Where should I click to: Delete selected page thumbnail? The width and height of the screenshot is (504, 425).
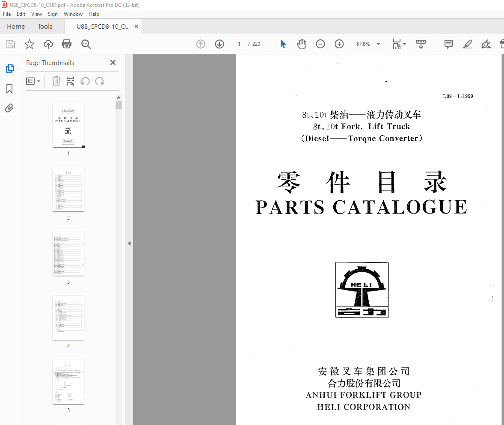click(56, 81)
